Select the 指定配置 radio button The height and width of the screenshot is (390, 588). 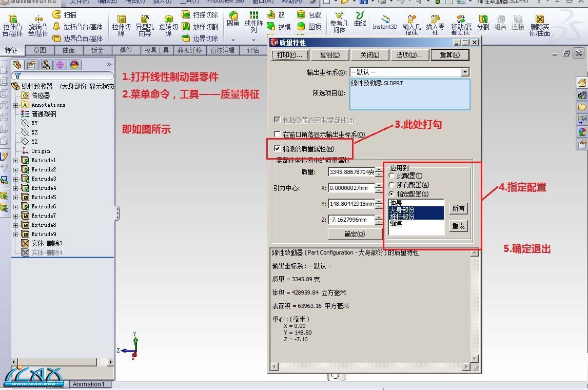(x=392, y=194)
